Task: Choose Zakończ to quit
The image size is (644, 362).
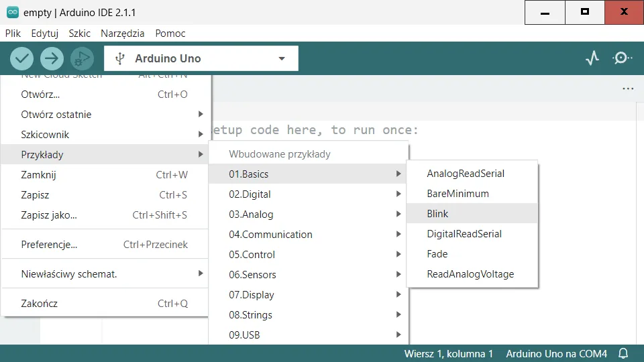Action: [105, 304]
